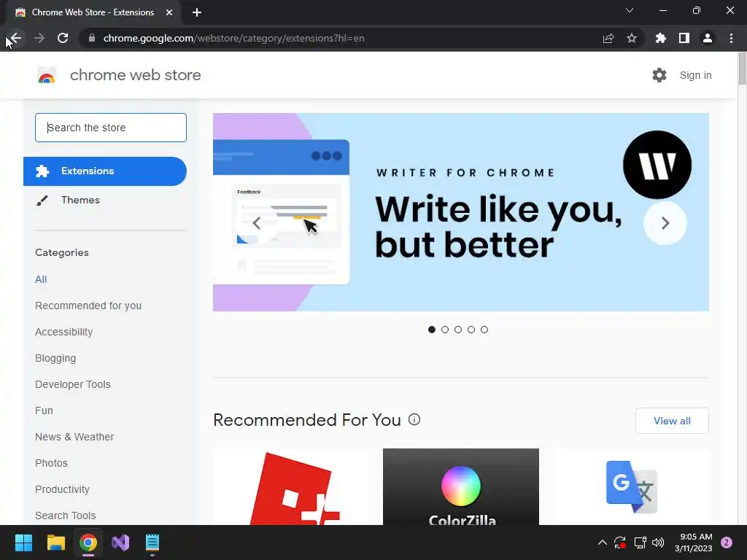Select the Extensions sidebar tab

click(105, 171)
